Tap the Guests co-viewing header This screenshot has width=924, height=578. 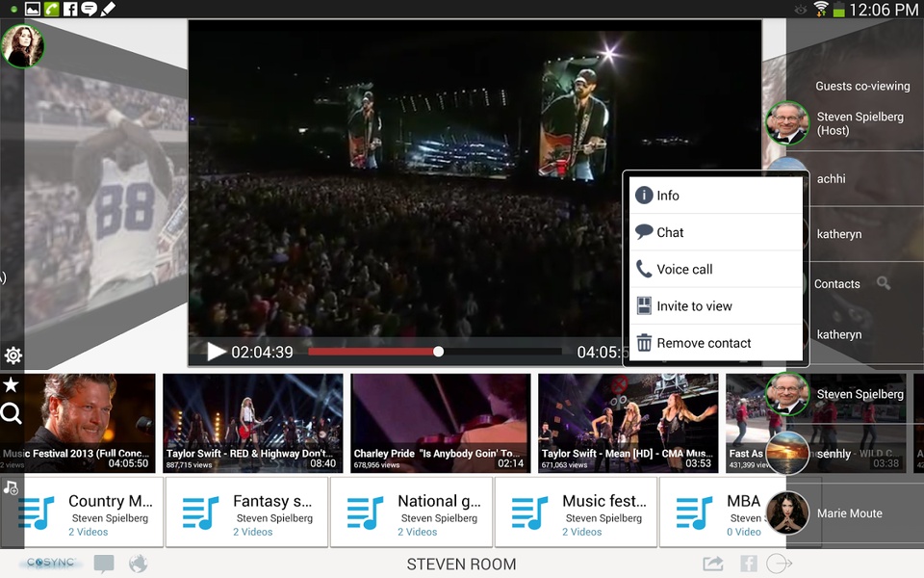[x=862, y=86]
